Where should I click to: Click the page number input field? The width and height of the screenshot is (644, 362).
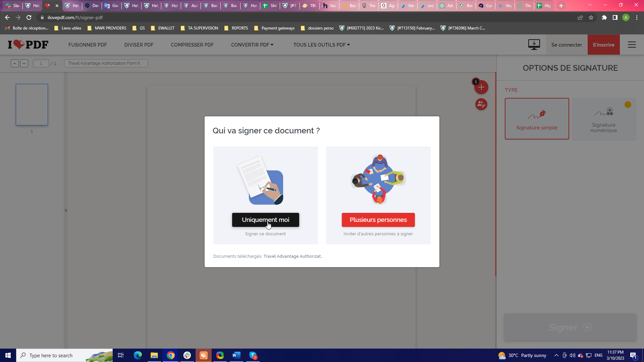tap(41, 63)
